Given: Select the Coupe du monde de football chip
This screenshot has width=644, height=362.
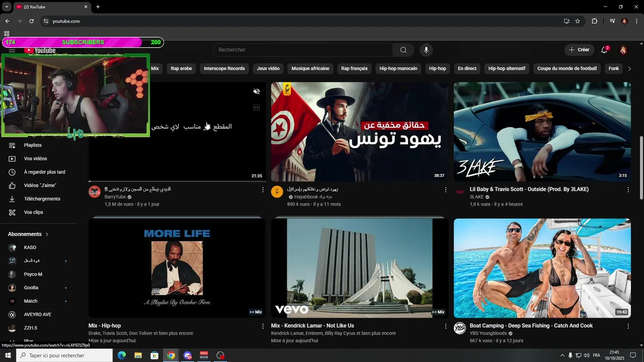Looking at the screenshot, I should coord(567,68).
